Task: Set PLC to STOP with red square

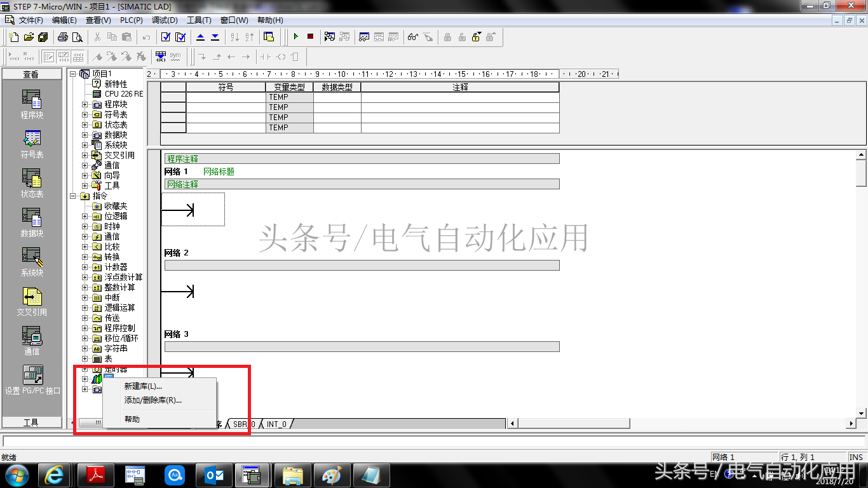Action: click(x=310, y=37)
